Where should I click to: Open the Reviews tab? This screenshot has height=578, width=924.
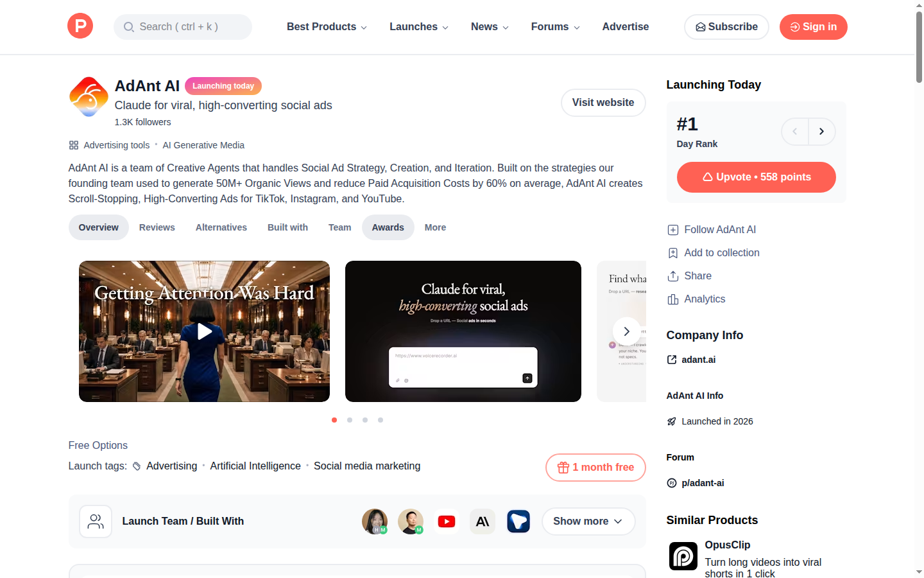[157, 227]
